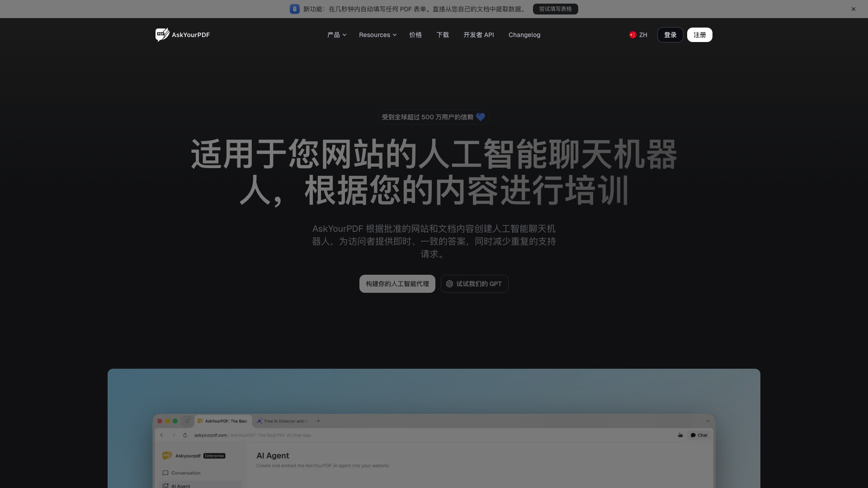Select the AskYourPDF: The Best tab in demo

tap(223, 421)
